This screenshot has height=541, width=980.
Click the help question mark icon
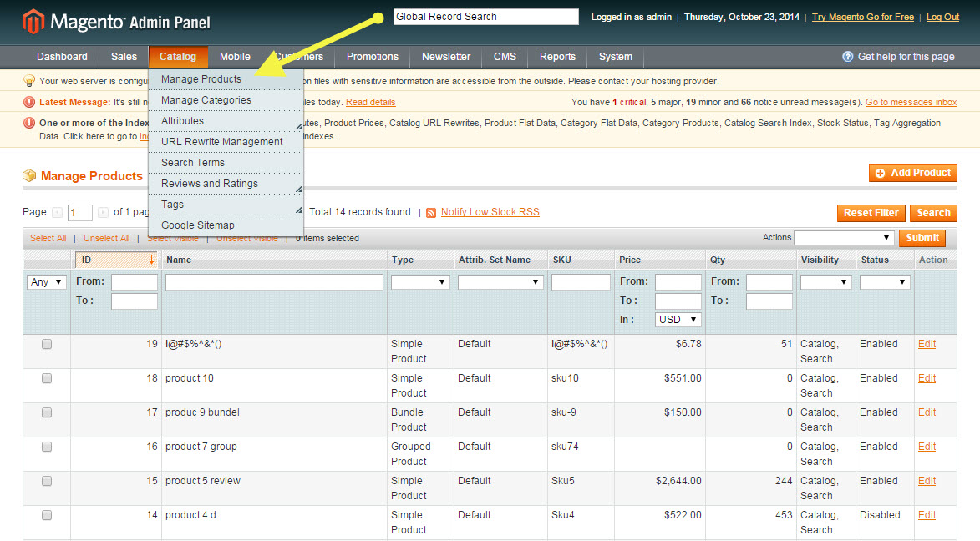847,57
